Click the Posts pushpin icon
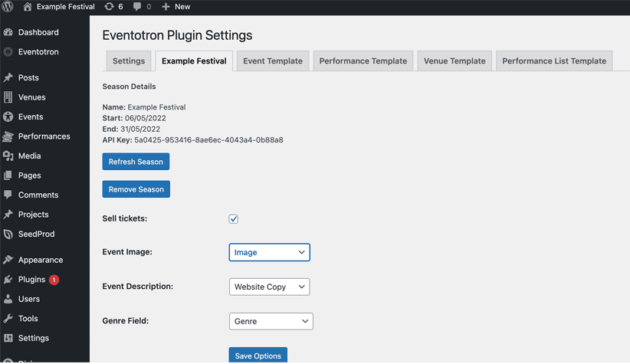The height and width of the screenshot is (364, 630). [x=8, y=77]
